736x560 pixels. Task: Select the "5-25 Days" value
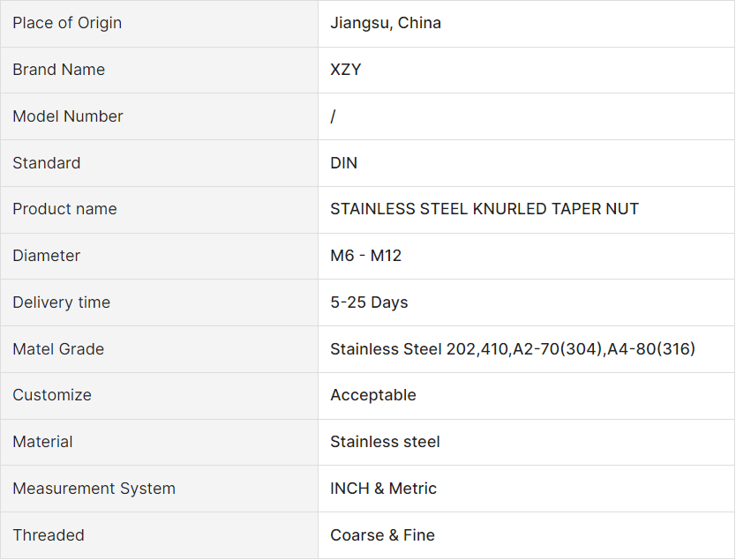point(369,302)
